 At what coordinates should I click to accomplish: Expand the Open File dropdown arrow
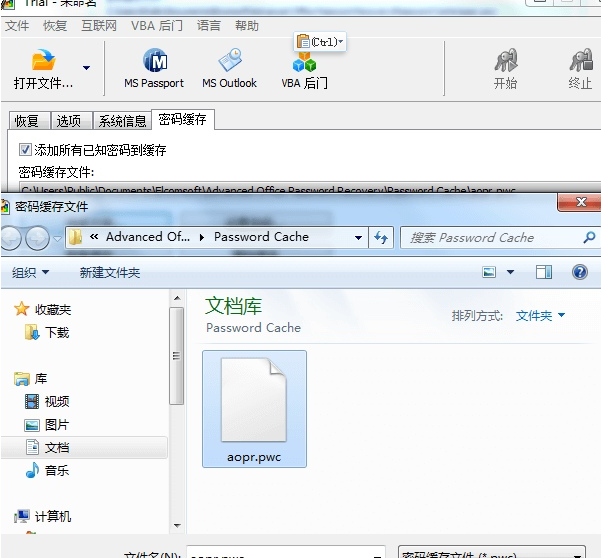[86, 68]
